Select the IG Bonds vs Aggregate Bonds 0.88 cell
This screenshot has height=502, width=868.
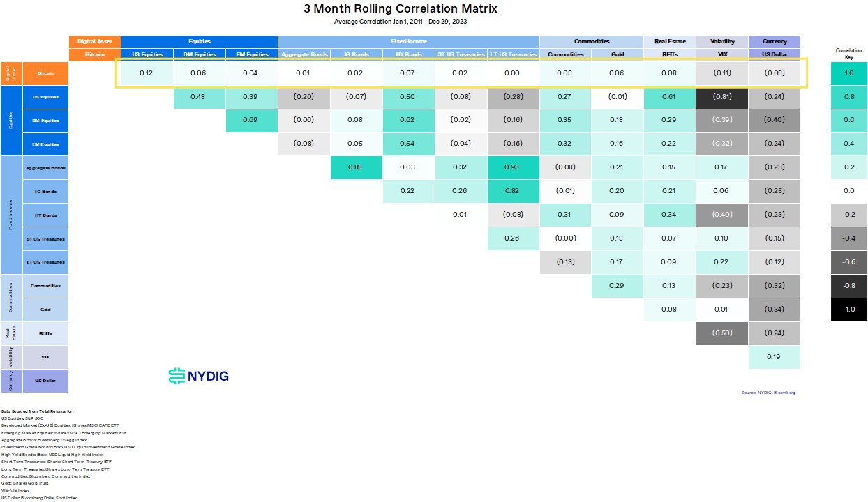[356, 167]
